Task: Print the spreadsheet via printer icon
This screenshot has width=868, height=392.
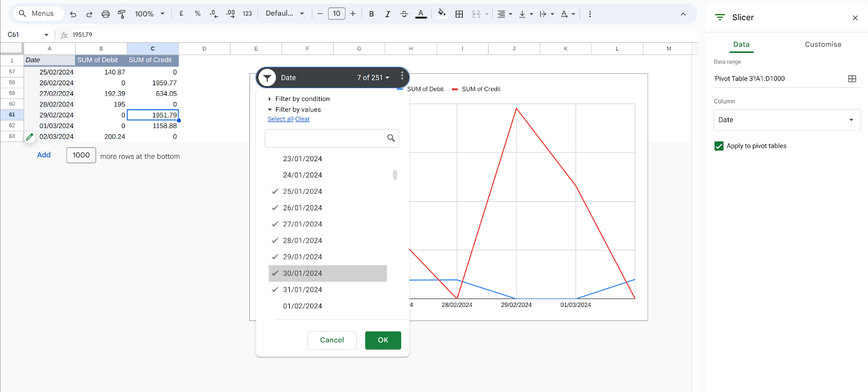Action: (x=106, y=14)
